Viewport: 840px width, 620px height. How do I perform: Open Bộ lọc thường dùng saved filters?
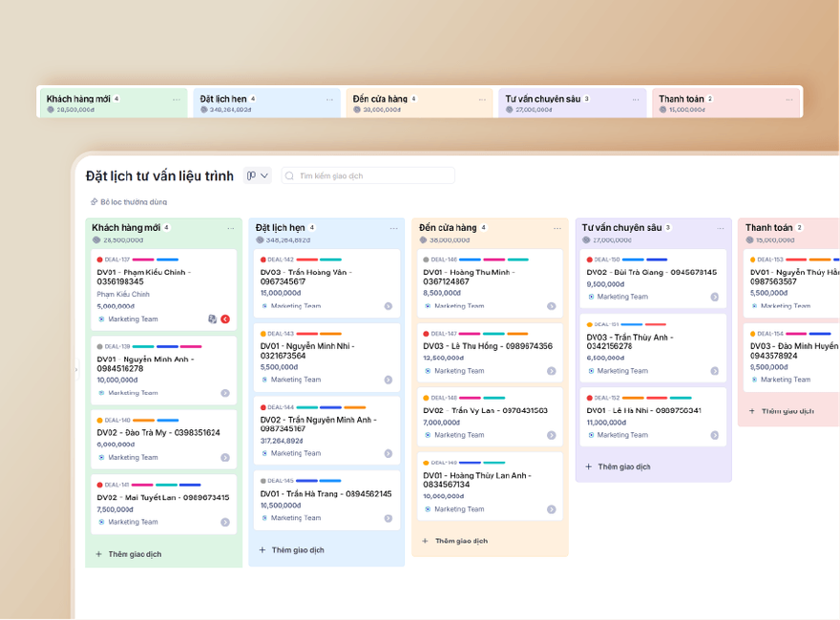coord(129,202)
